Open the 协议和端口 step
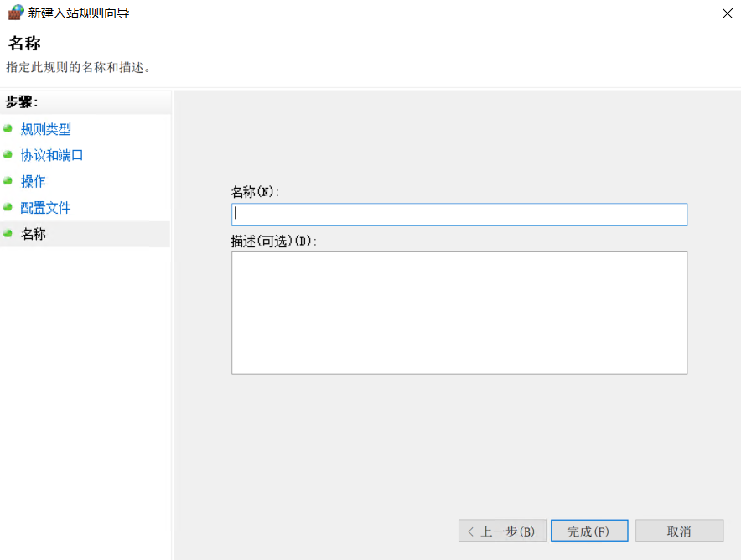The width and height of the screenshot is (741, 560). tap(52, 155)
